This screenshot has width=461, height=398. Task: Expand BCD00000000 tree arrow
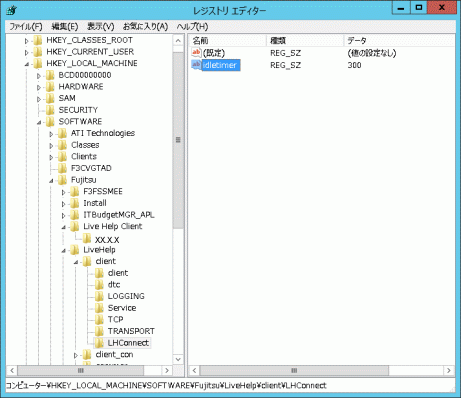click(x=39, y=76)
